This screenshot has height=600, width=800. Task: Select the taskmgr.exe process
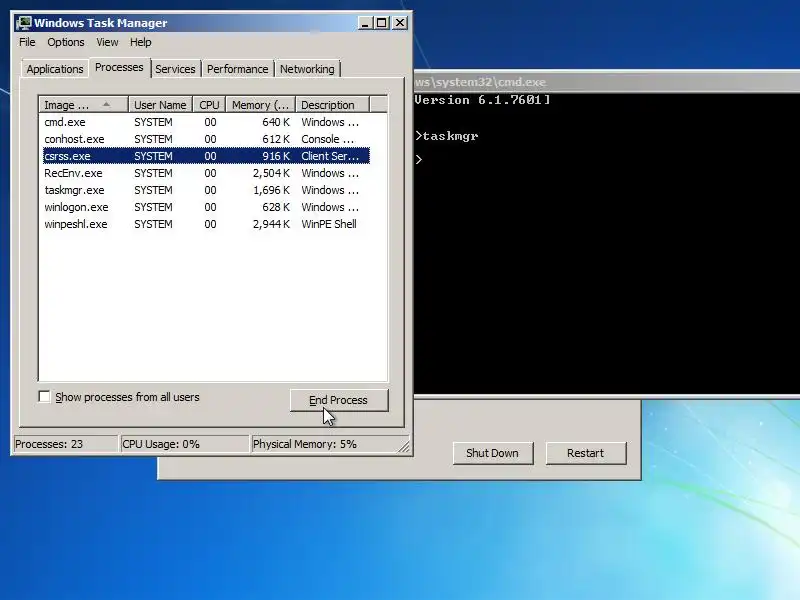pyautogui.click(x=206, y=190)
